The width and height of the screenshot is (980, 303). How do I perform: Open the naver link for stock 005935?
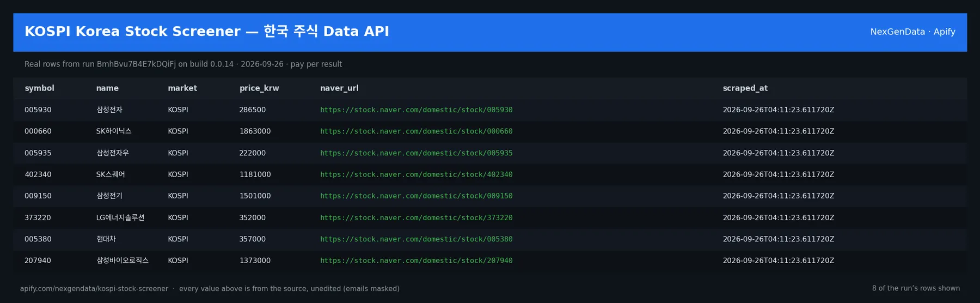416,153
